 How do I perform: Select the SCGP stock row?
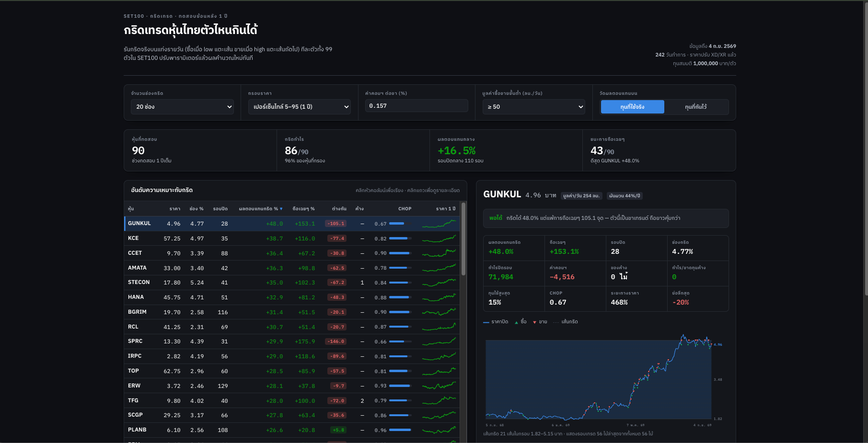[292, 415]
